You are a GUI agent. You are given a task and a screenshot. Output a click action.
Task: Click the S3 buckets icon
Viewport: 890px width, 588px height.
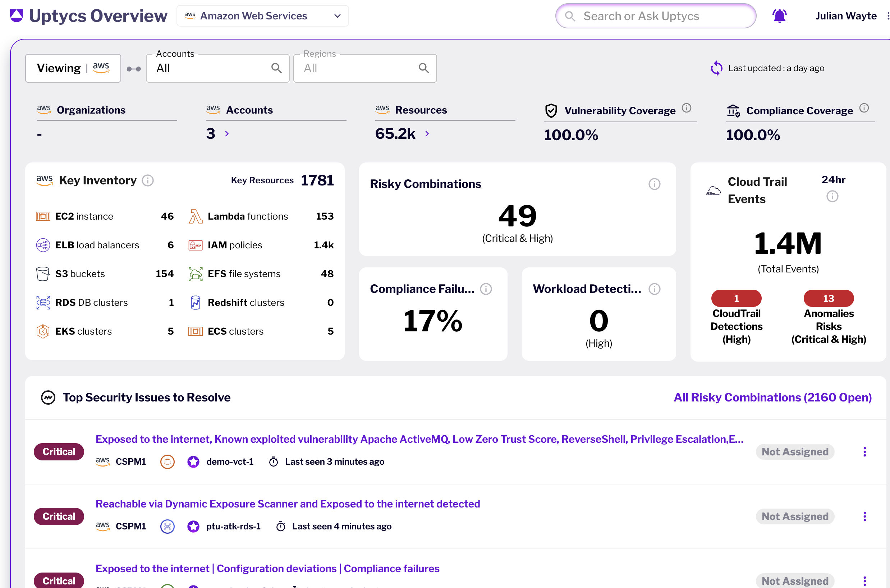[x=43, y=274]
